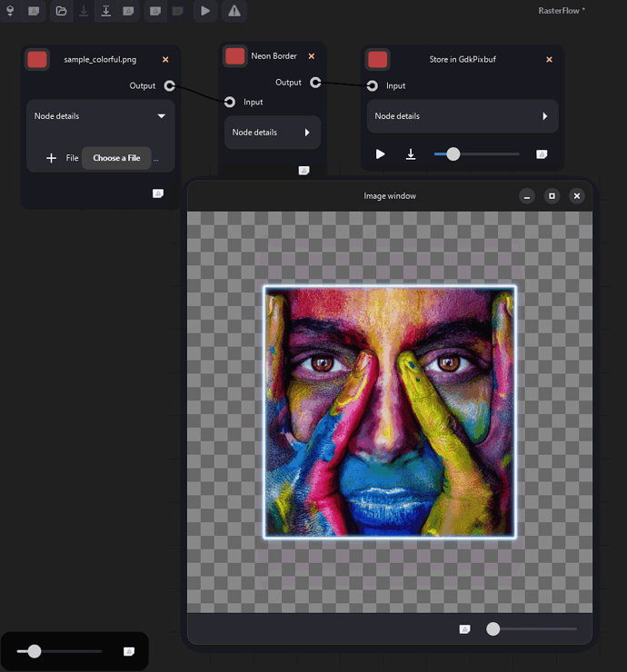
Task: Click the Output port of Neon Border node
Action: click(x=315, y=83)
